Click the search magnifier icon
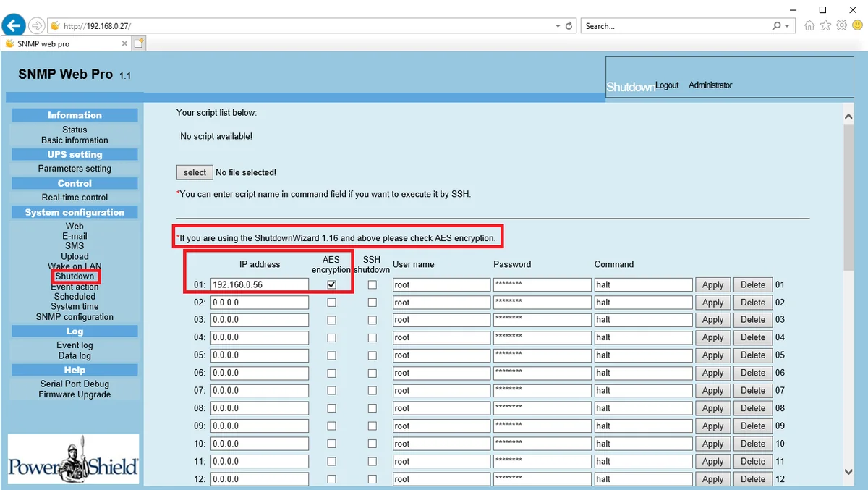This screenshot has height=490, width=868. tap(777, 25)
